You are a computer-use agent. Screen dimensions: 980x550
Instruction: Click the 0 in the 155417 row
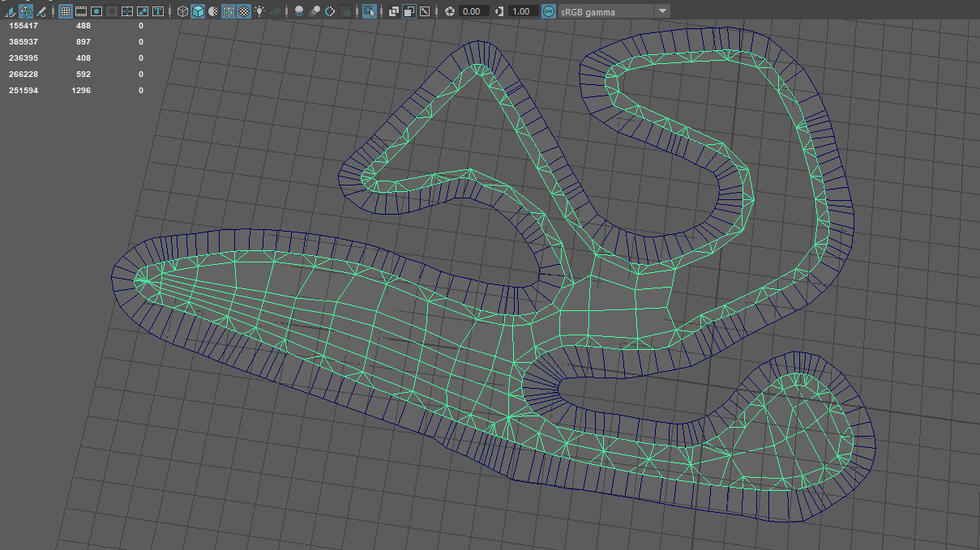141,26
